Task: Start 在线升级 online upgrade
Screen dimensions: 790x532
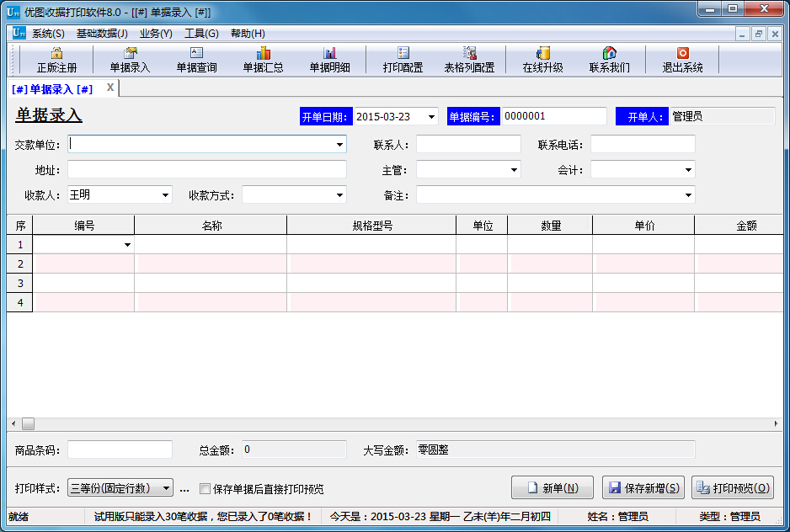Action: click(x=542, y=59)
